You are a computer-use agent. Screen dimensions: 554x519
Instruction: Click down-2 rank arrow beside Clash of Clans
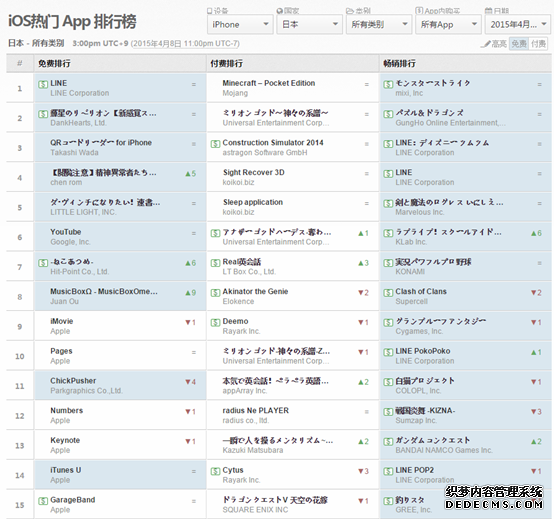536,293
